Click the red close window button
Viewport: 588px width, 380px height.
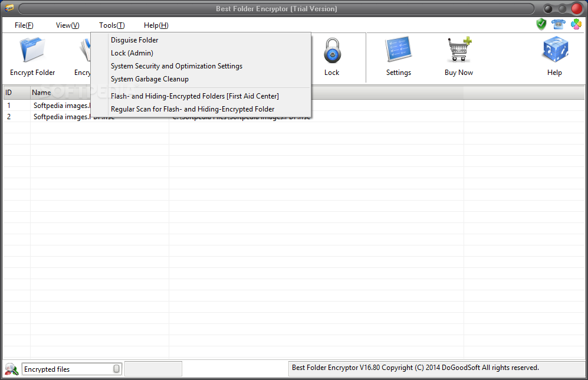[577, 8]
